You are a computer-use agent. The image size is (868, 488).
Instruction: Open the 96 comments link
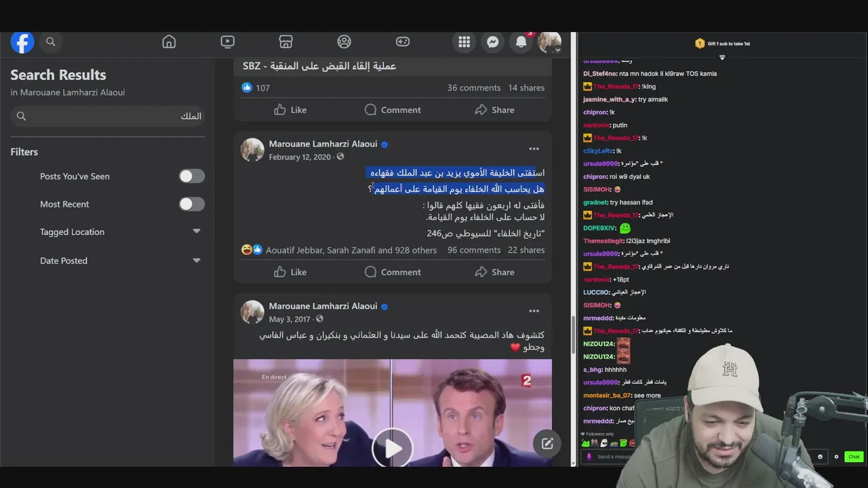tap(474, 250)
